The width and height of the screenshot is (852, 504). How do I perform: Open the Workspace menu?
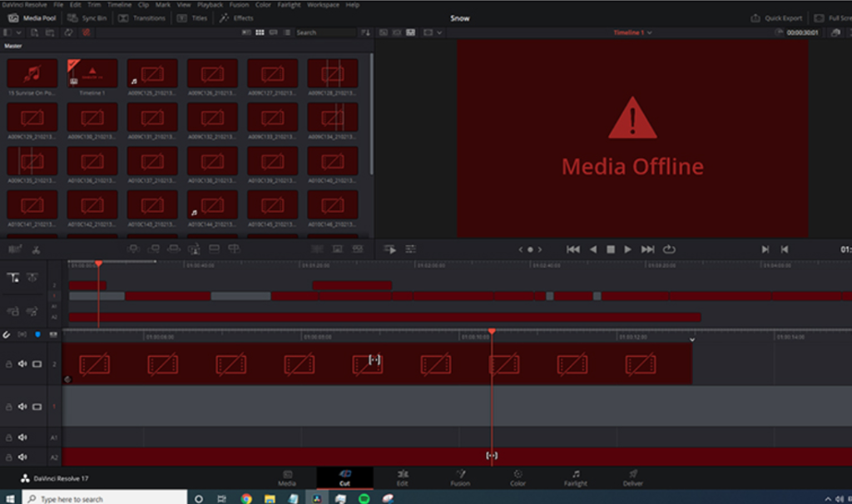click(323, 4)
